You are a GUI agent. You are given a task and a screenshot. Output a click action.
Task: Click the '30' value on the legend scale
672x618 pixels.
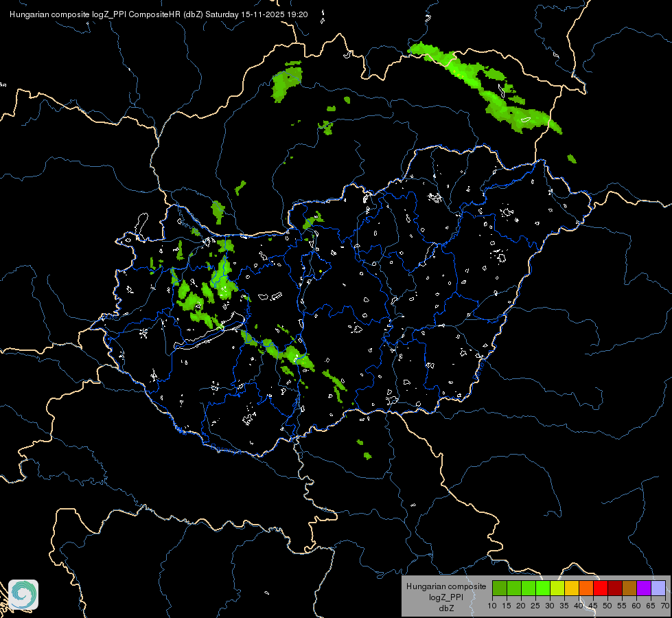click(550, 606)
